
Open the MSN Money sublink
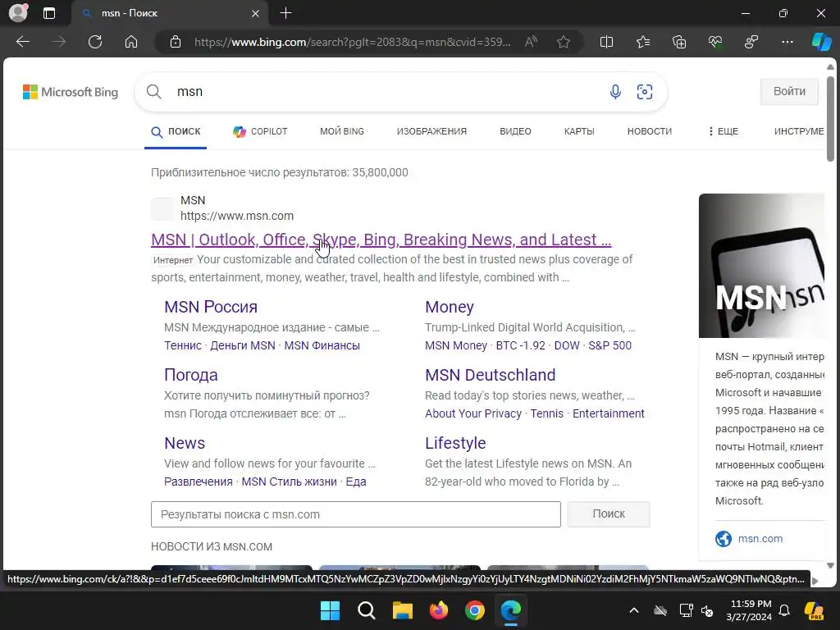tap(456, 345)
